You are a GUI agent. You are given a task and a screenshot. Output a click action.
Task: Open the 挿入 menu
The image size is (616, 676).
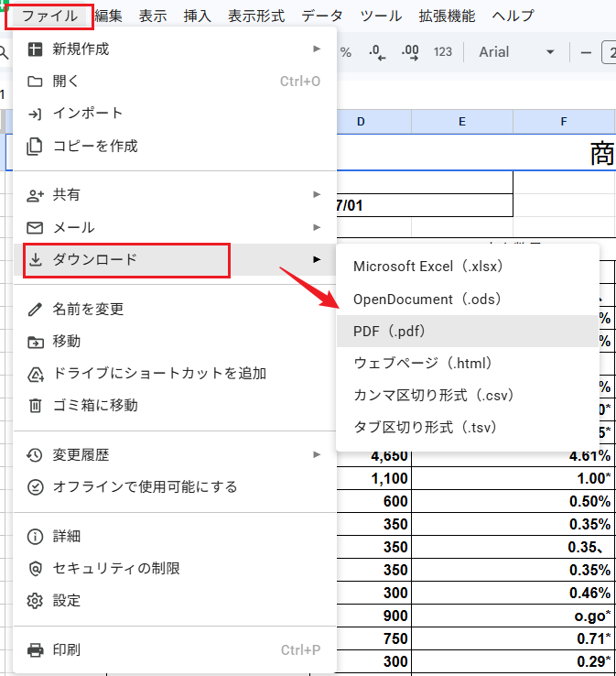198,16
